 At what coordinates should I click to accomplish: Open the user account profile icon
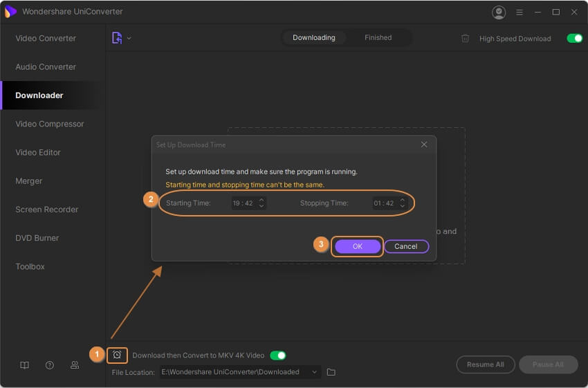pos(498,12)
